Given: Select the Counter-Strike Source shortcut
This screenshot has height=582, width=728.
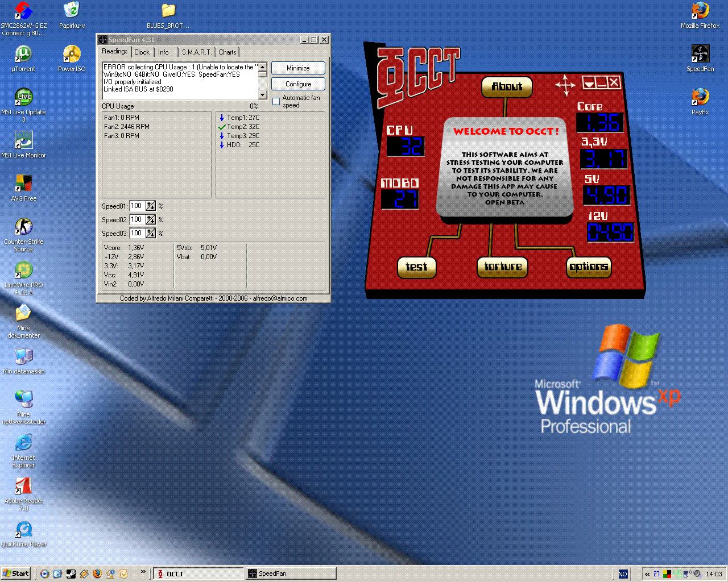Looking at the screenshot, I should click(23, 235).
